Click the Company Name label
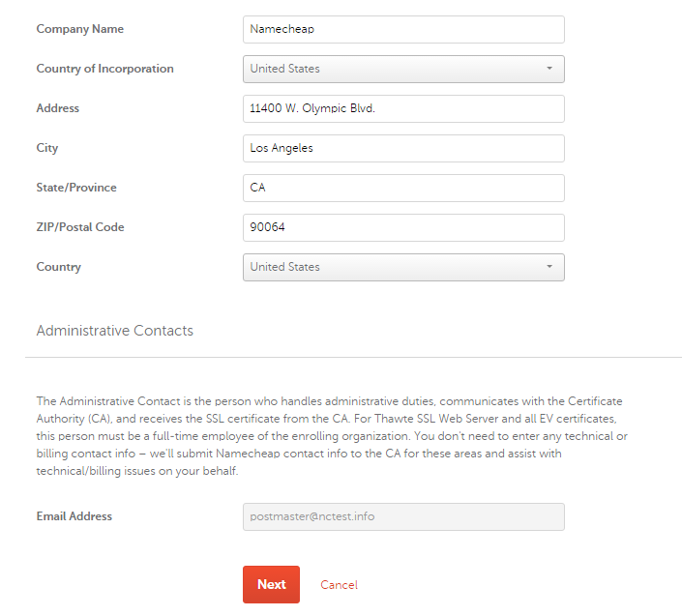The height and width of the screenshot is (616, 682). pos(80,29)
